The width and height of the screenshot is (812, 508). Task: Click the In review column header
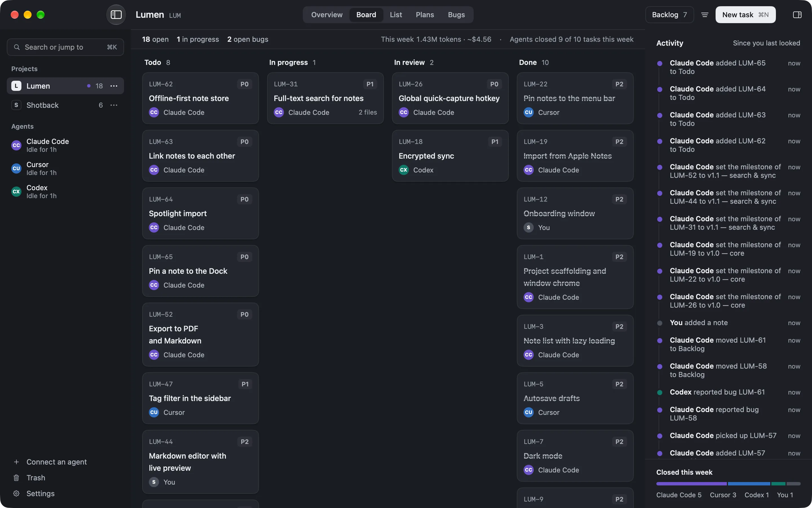click(414, 62)
